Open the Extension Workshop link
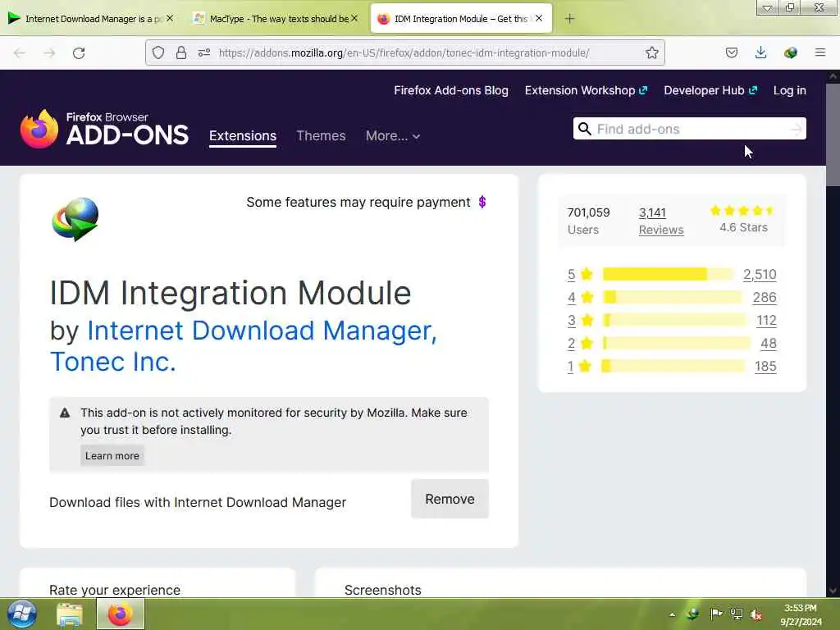Image resolution: width=840 pixels, height=630 pixels. 586,90
